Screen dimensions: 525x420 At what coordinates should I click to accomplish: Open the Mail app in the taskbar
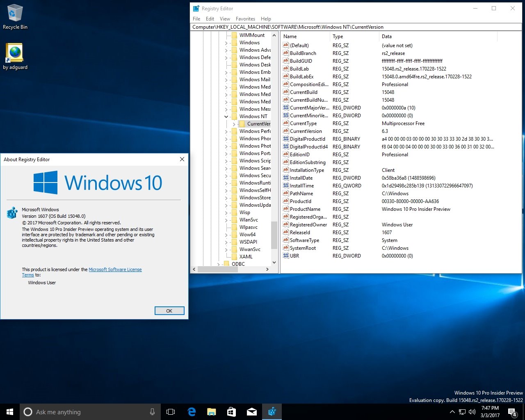pyautogui.click(x=251, y=412)
